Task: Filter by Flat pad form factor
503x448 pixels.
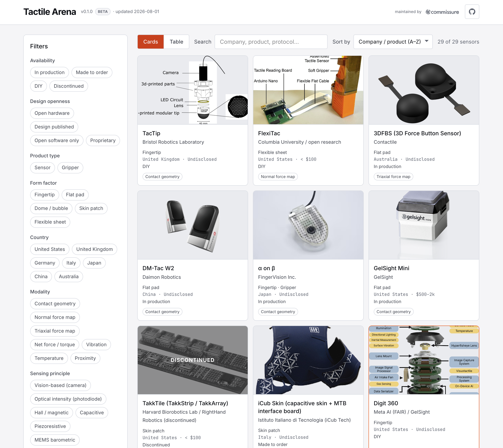Action: pyautogui.click(x=75, y=195)
